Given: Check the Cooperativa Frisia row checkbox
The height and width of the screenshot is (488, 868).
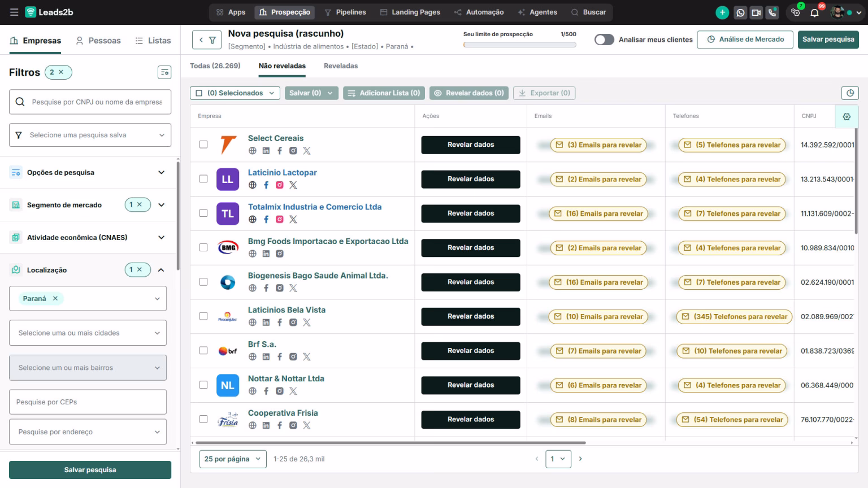Looking at the screenshot, I should click(x=203, y=420).
